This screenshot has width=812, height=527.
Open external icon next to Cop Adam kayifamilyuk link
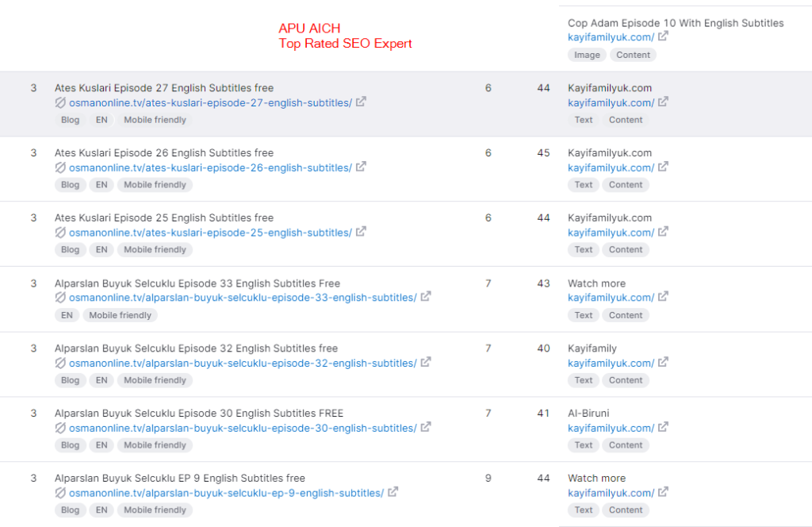tap(664, 37)
